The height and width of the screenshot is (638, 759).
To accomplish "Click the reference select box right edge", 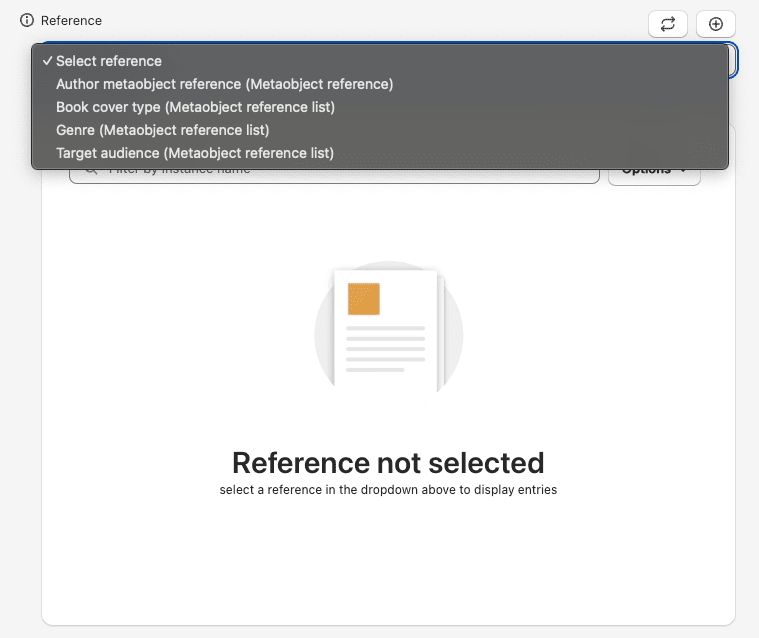I will tap(732, 61).
